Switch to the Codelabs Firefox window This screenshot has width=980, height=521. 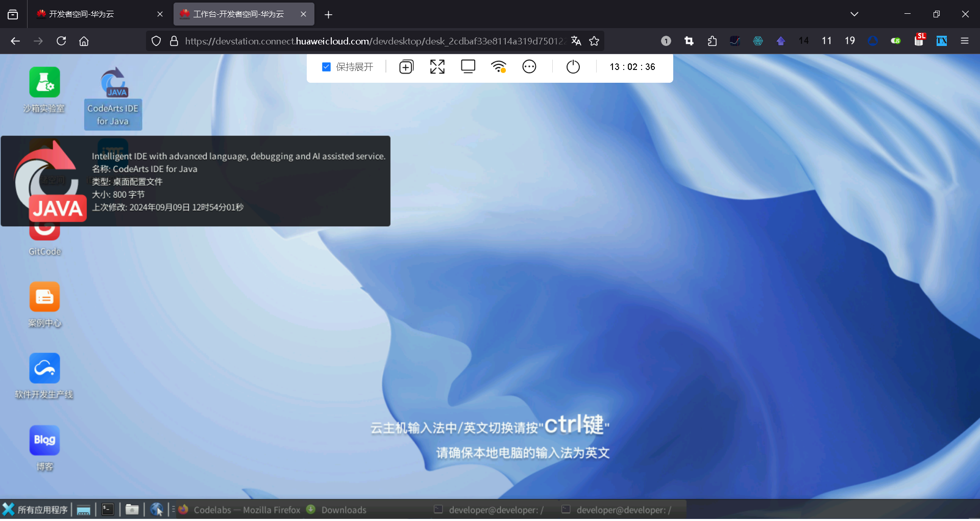(x=240, y=509)
